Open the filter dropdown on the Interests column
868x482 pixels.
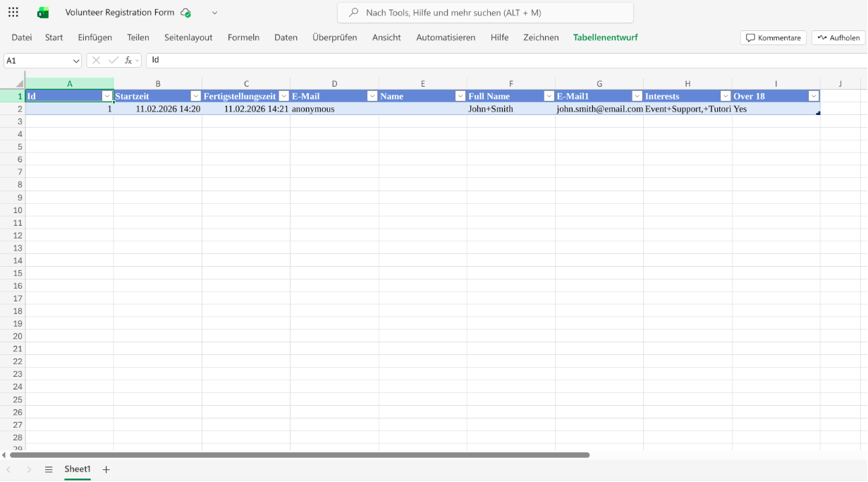[725, 95]
